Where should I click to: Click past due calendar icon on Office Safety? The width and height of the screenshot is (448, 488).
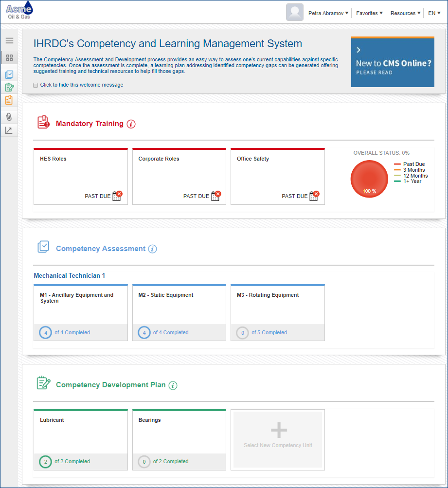tap(314, 196)
